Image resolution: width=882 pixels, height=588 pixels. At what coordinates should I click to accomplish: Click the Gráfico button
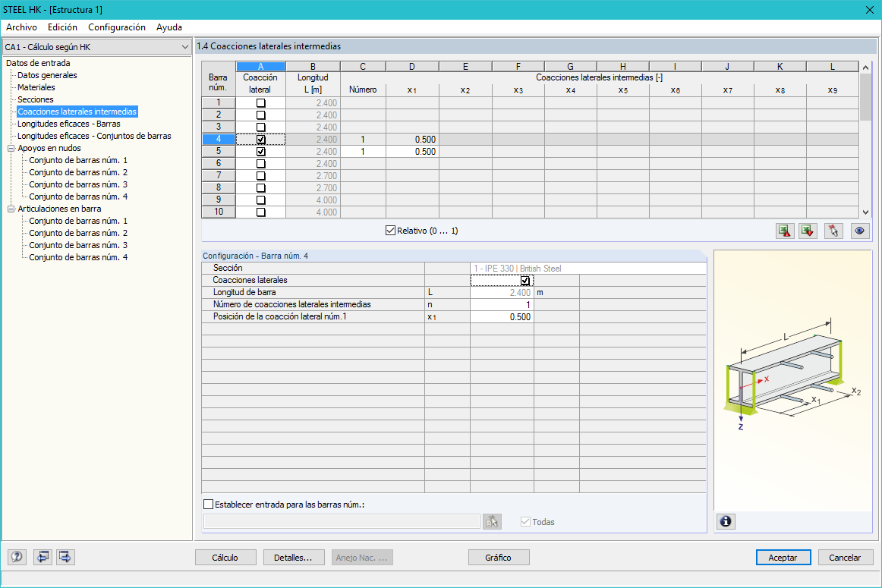click(499, 558)
